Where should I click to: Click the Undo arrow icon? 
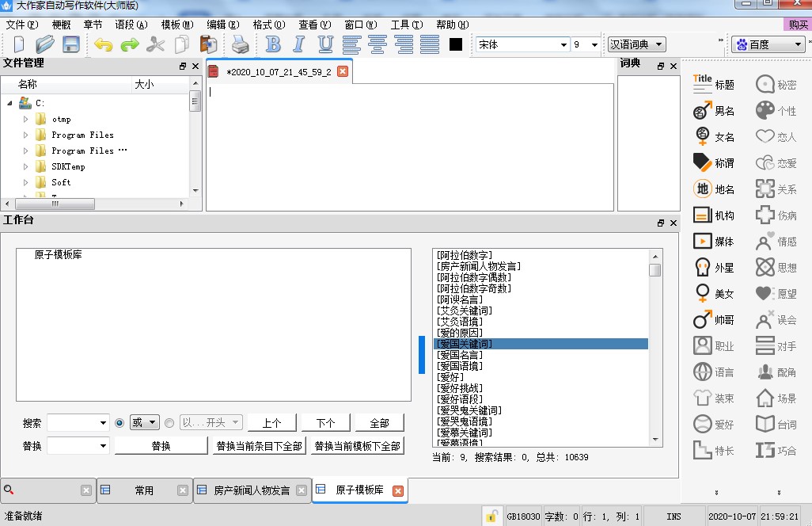pos(103,44)
